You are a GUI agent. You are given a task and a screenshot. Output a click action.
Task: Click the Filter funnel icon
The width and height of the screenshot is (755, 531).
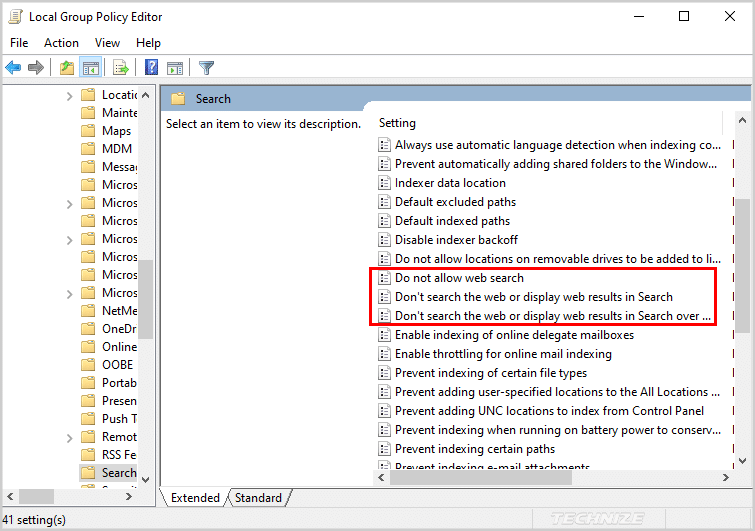[x=206, y=68]
